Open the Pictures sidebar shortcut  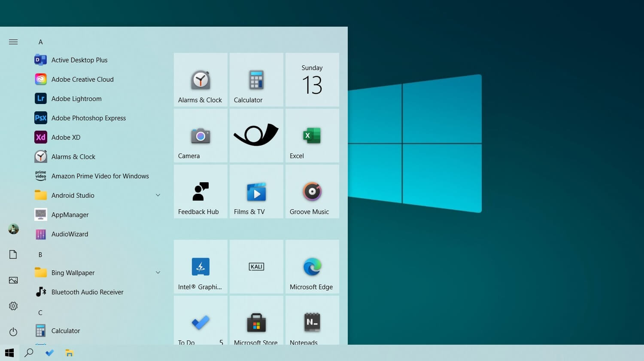coord(13,280)
